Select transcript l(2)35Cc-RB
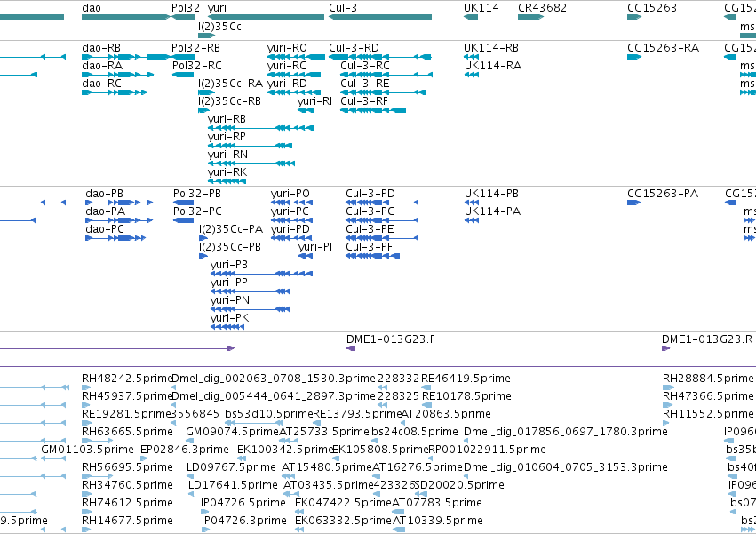756x534 pixels. pos(229,101)
